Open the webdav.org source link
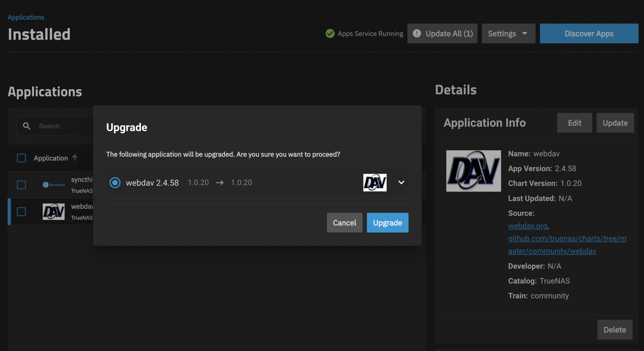 528,226
